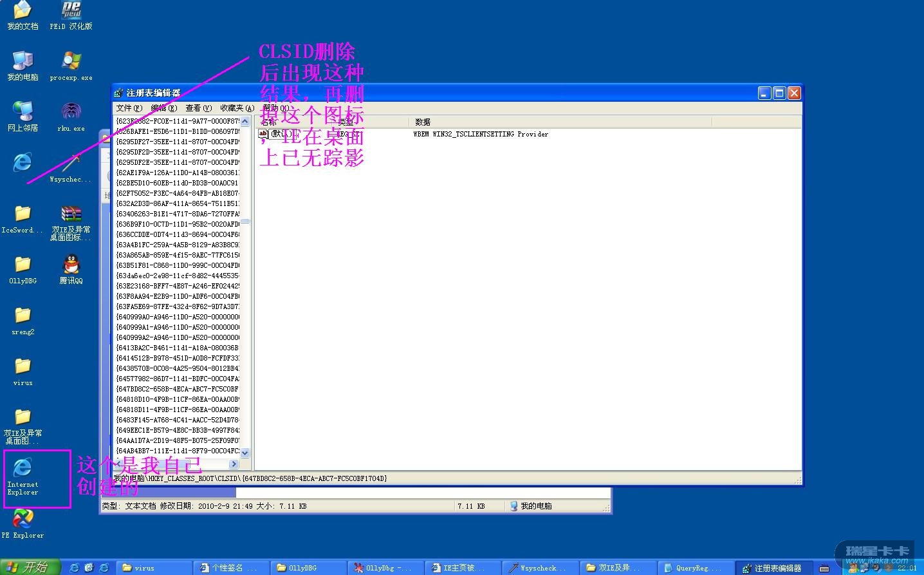Select key {6295DF2D-35EE-11d1-8707-00C04FD
Screen dimensions: 924x575
[x=178, y=152]
